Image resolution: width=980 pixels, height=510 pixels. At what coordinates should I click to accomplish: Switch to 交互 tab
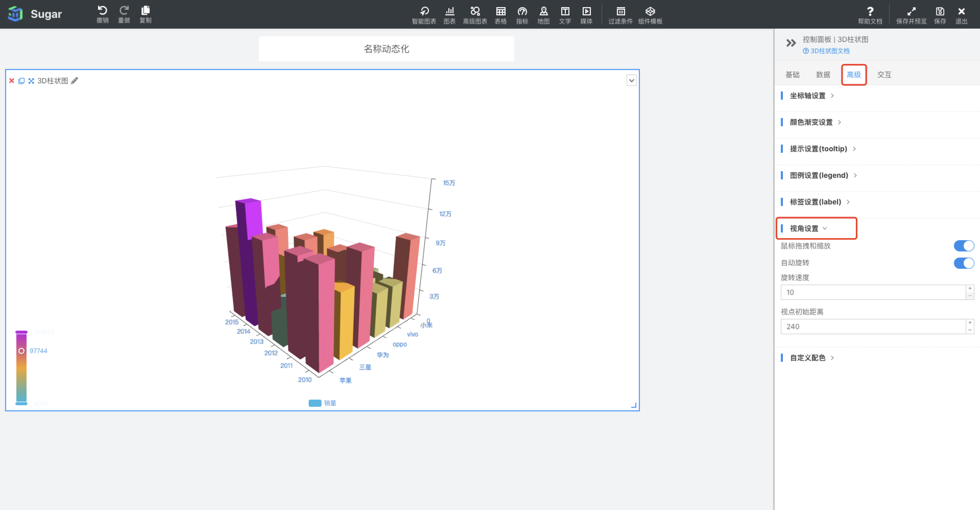tap(884, 75)
